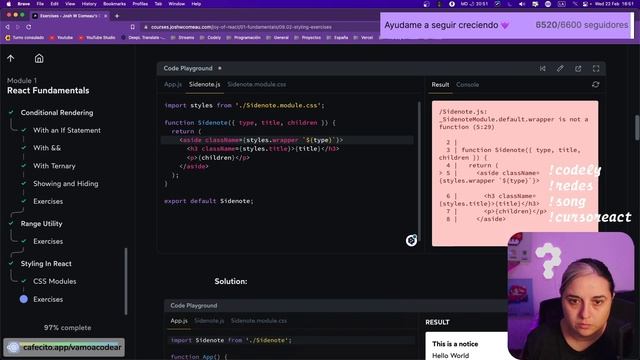
Task: Open the Streams bookmarks folder
Action: coord(183,38)
